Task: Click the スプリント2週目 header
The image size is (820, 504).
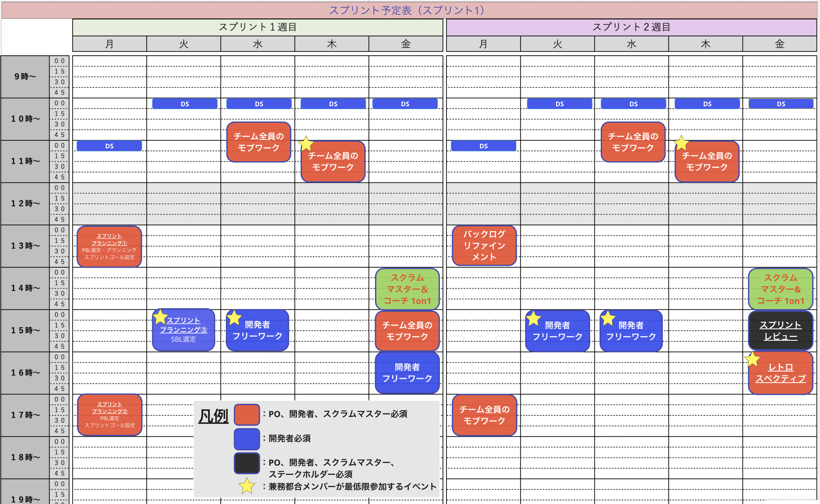Action: pyautogui.click(x=631, y=27)
